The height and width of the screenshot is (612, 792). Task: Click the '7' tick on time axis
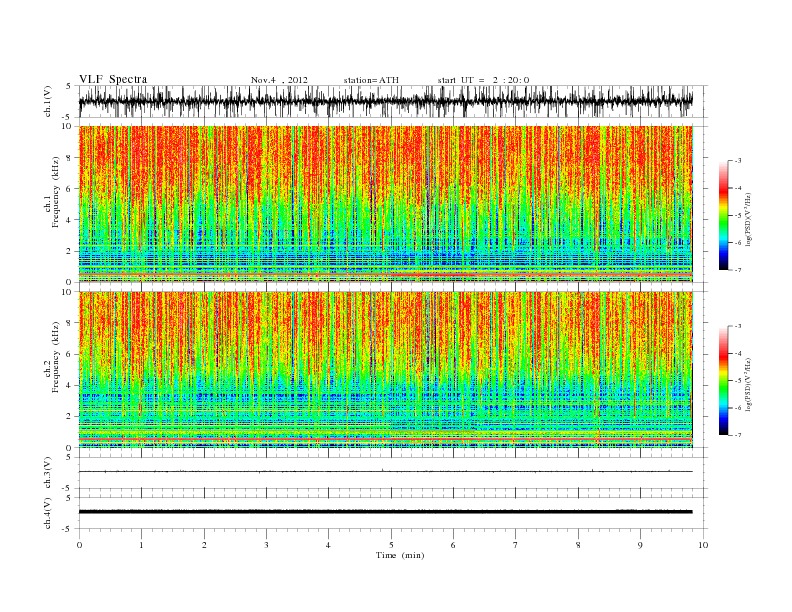pyautogui.click(x=516, y=545)
